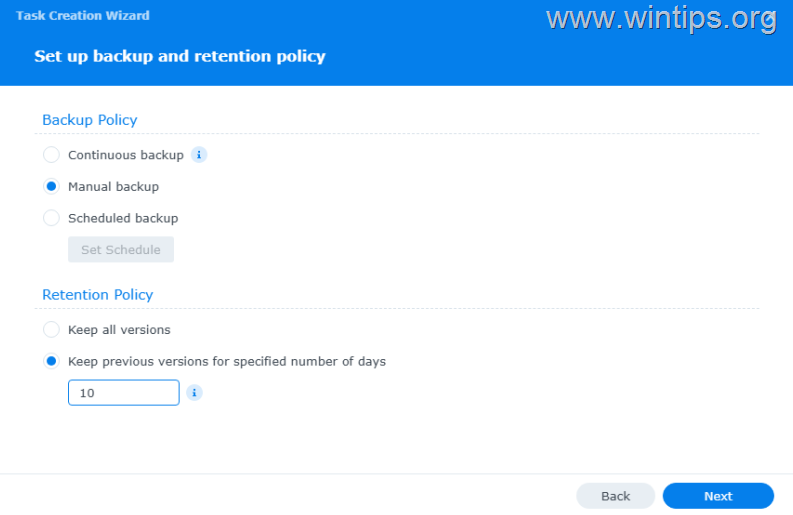The image size is (793, 515).
Task: Choose the Scheduled backup radio button
Action: (x=51, y=218)
